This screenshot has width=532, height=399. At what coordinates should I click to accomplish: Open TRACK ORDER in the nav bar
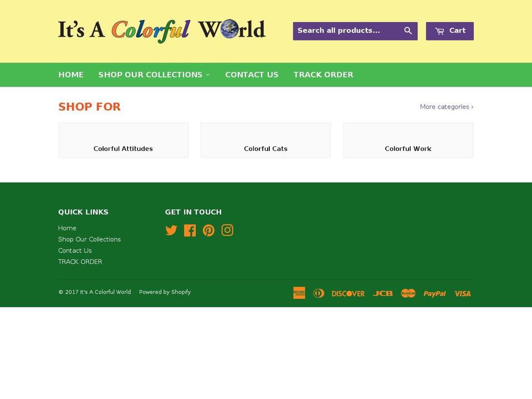tap(323, 75)
